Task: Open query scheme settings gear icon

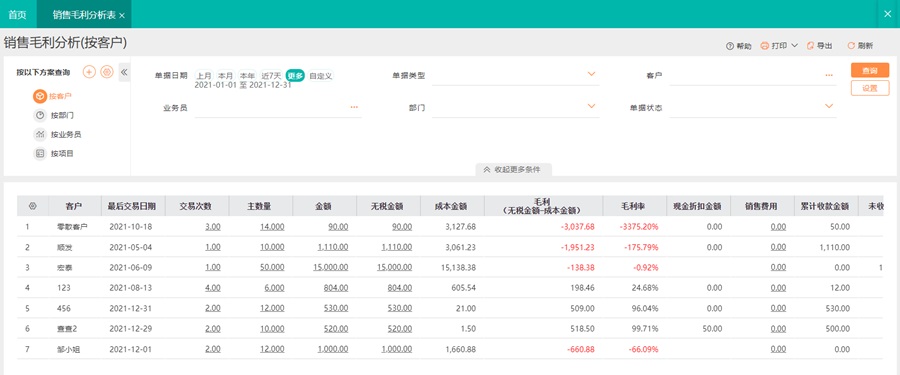Action: coord(107,72)
